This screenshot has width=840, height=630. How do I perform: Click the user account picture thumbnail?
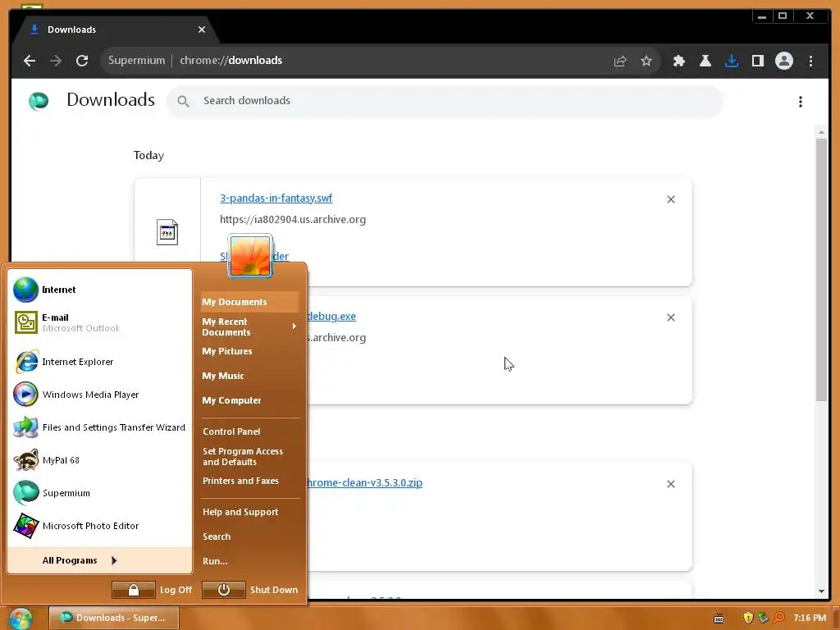click(250, 256)
